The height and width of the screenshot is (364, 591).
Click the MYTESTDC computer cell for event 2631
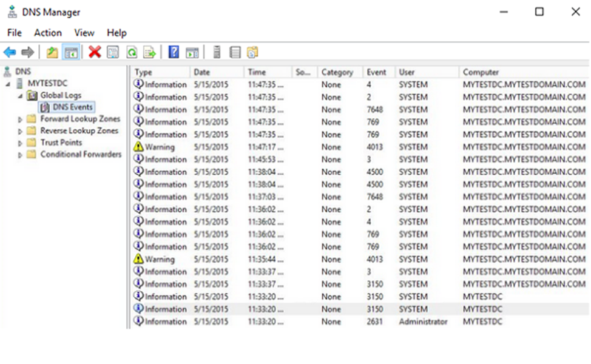coord(482,322)
